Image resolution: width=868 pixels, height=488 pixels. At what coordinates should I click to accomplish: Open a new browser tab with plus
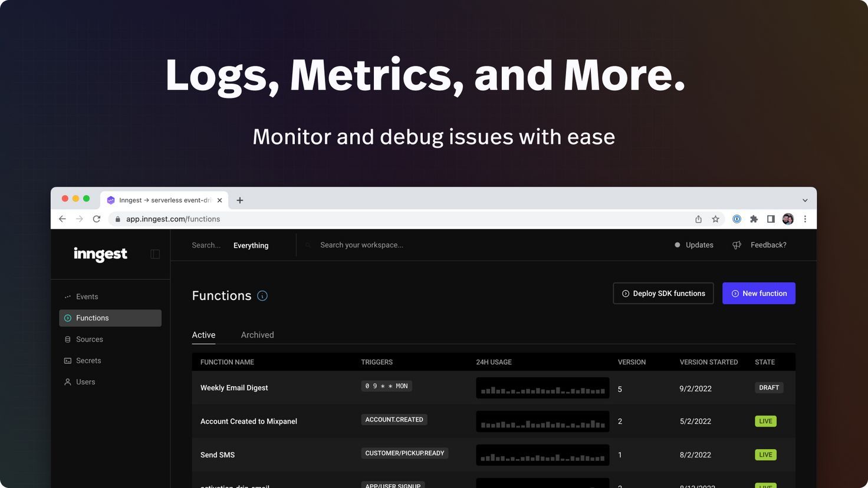pyautogui.click(x=240, y=200)
